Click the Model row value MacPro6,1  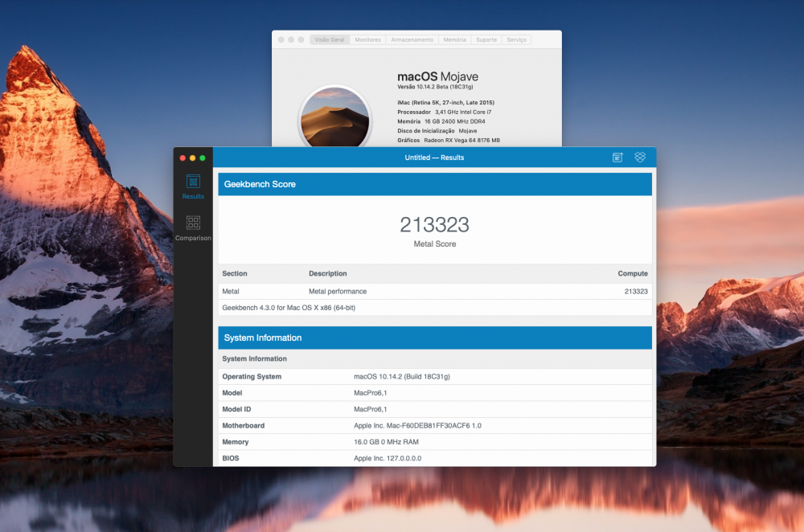370,393
